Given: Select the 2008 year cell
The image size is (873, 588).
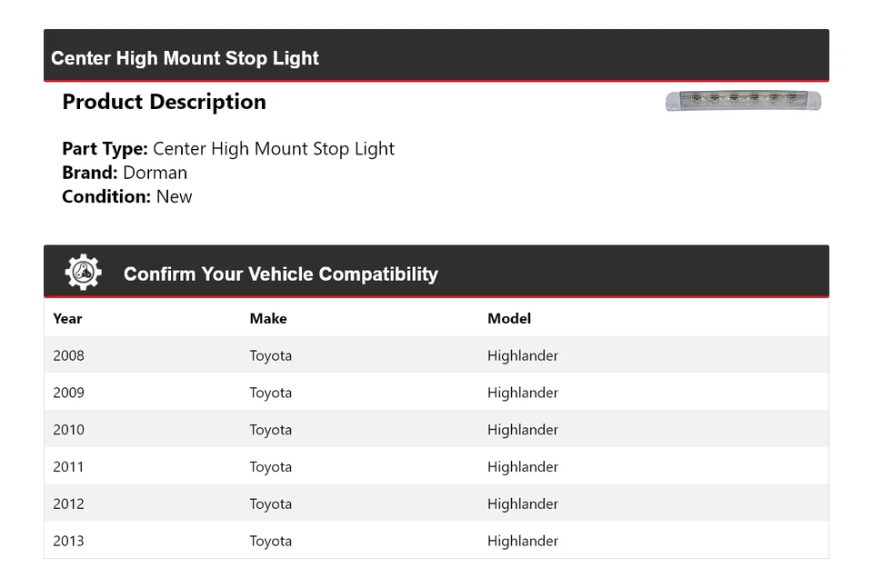Looking at the screenshot, I should (68, 355).
